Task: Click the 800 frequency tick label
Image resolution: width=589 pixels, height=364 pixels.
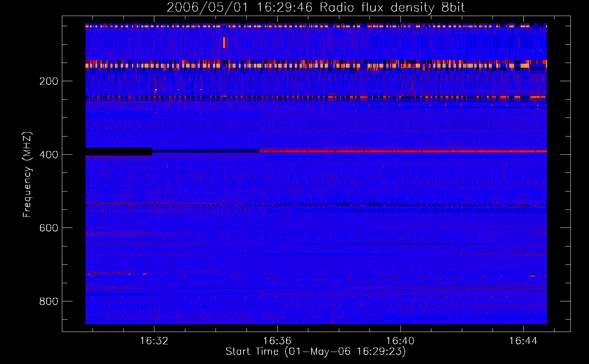Action: 49,301
